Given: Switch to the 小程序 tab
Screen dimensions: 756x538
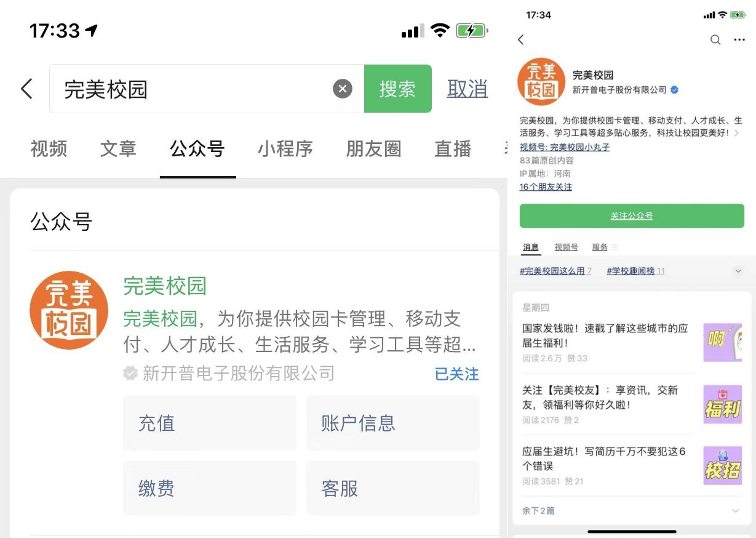Looking at the screenshot, I should click(285, 149).
